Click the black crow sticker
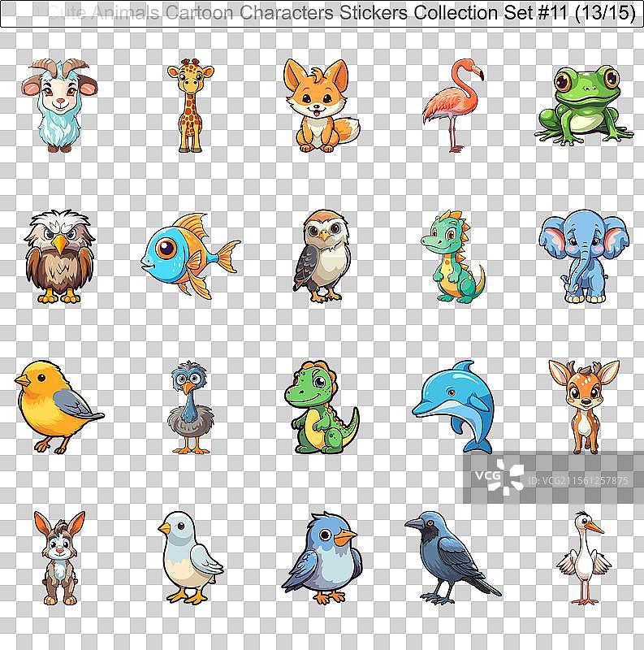644x650 pixels. point(451,557)
